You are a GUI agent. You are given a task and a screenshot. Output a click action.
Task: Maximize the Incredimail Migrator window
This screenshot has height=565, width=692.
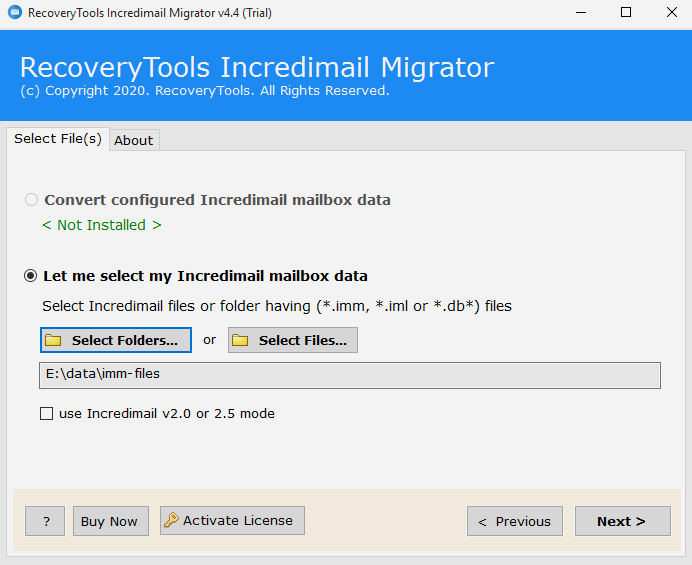[x=625, y=13]
